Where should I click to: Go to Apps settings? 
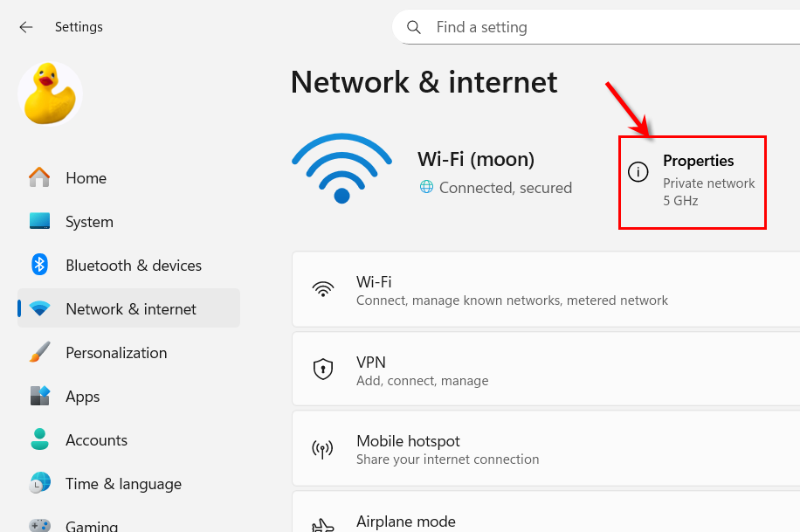click(x=83, y=397)
